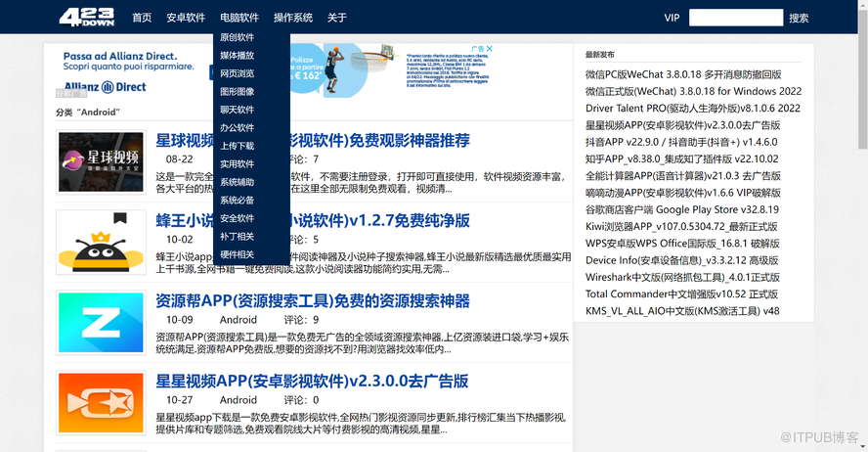This screenshot has width=868, height=452.
Task: Select 上传下载 from the dropdown menu
Action: (x=237, y=146)
